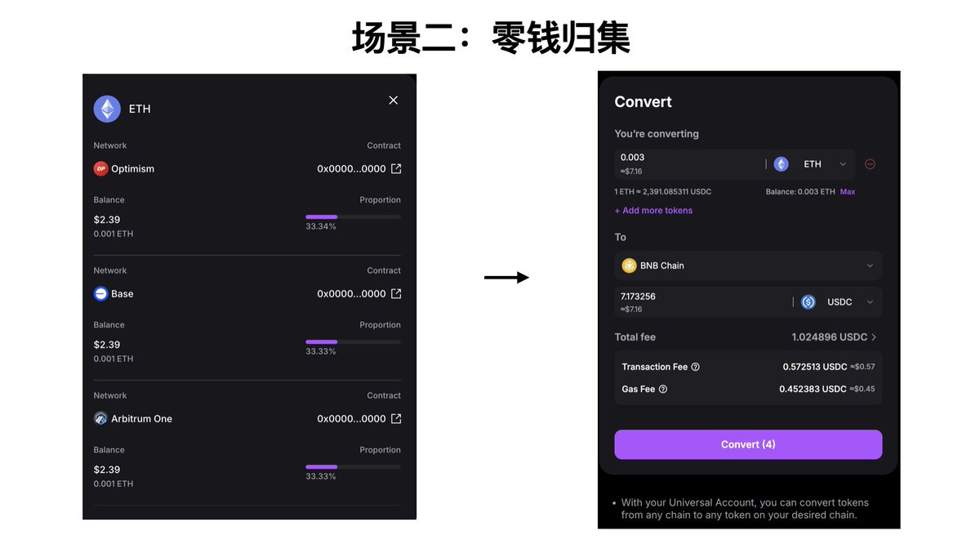Click the Base network icon
Image resolution: width=980 pixels, height=553 pixels.
point(100,294)
